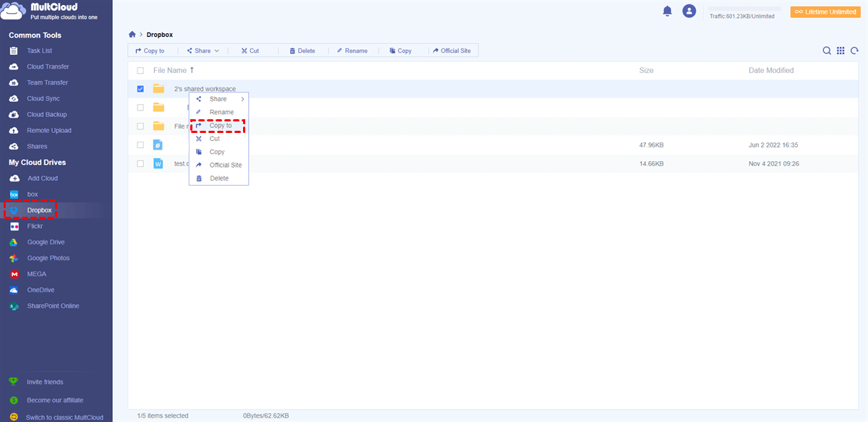Image resolution: width=868 pixels, height=422 pixels.
Task: Click Rename toolbar button
Action: (352, 51)
